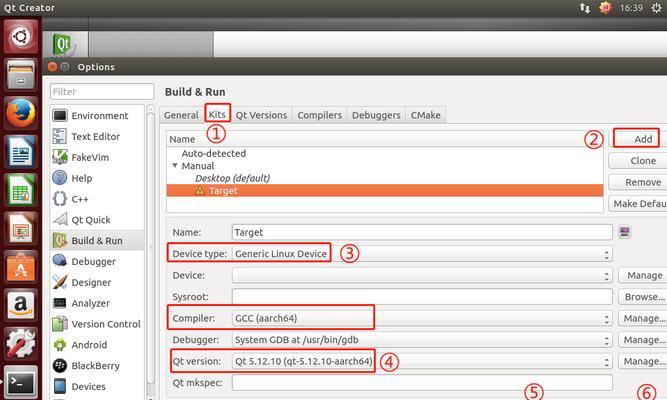
Task: Open the network indicator in top panel
Action: (585, 8)
